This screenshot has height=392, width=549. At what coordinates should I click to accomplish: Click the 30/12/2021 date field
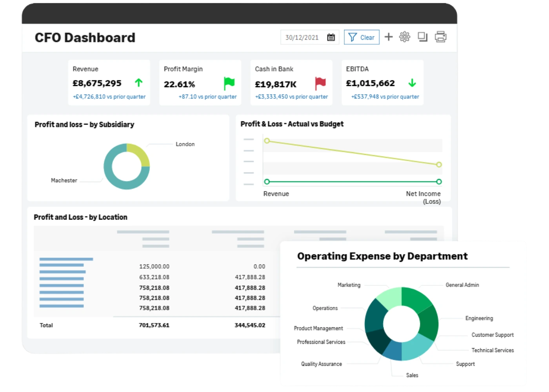[302, 37]
